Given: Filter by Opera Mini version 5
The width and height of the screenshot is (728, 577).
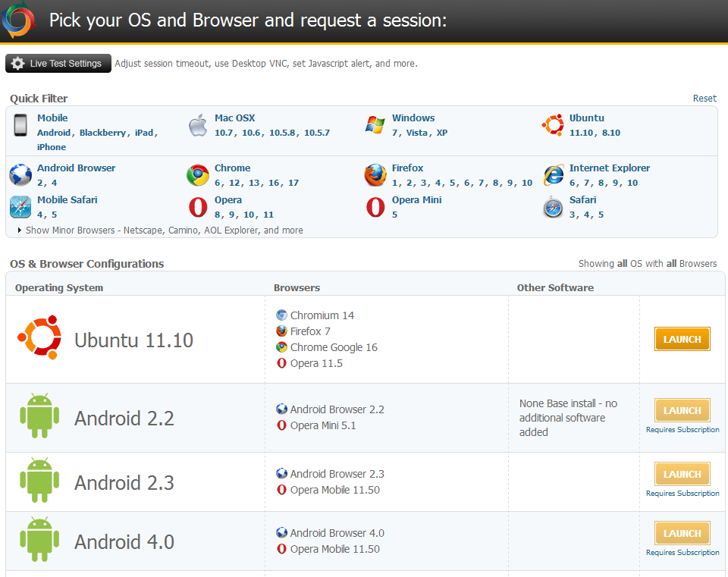Looking at the screenshot, I should coord(394,215).
